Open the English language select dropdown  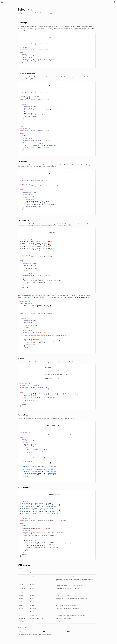click(56, 233)
